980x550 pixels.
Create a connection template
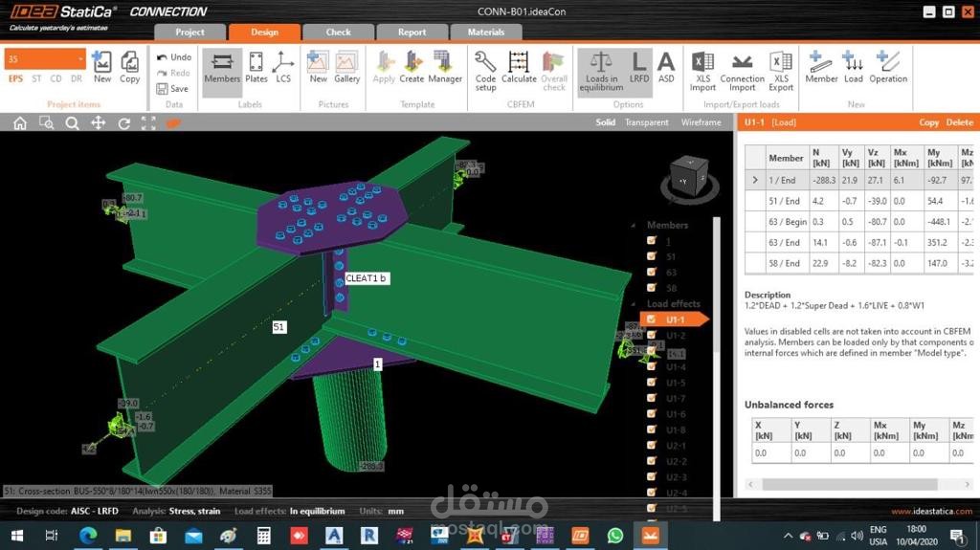pos(412,67)
